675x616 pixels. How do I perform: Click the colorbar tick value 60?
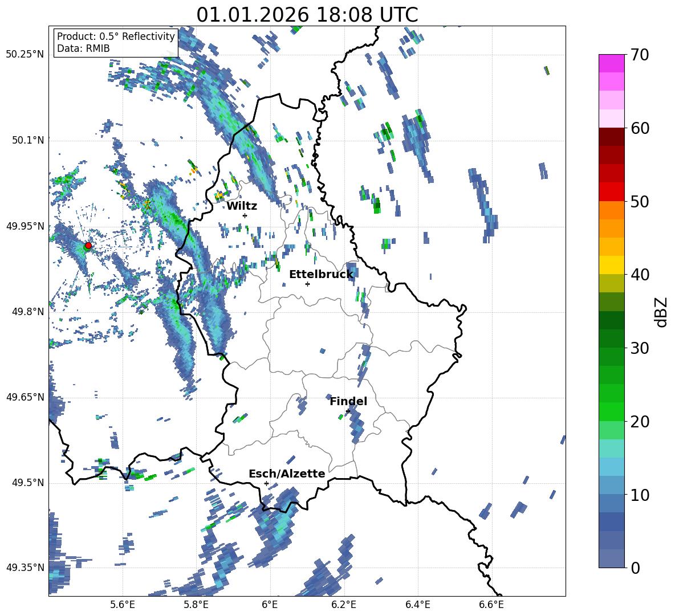pyautogui.click(x=640, y=128)
